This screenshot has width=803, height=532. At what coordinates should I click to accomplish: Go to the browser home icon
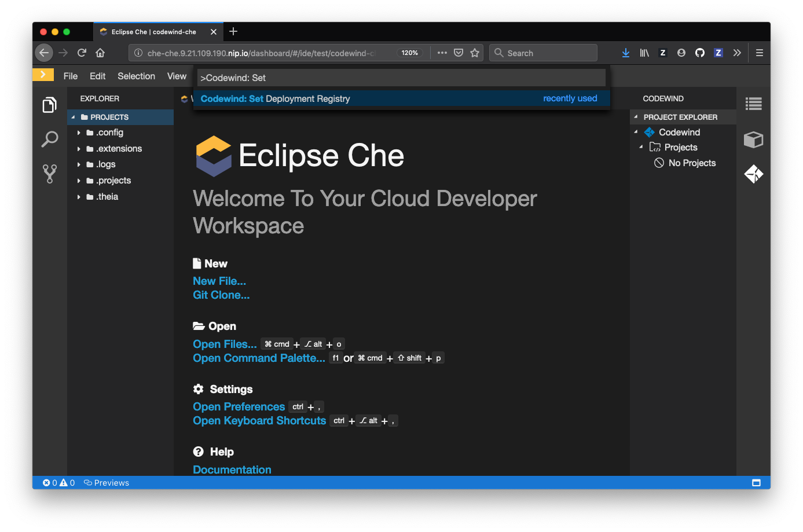coord(100,53)
